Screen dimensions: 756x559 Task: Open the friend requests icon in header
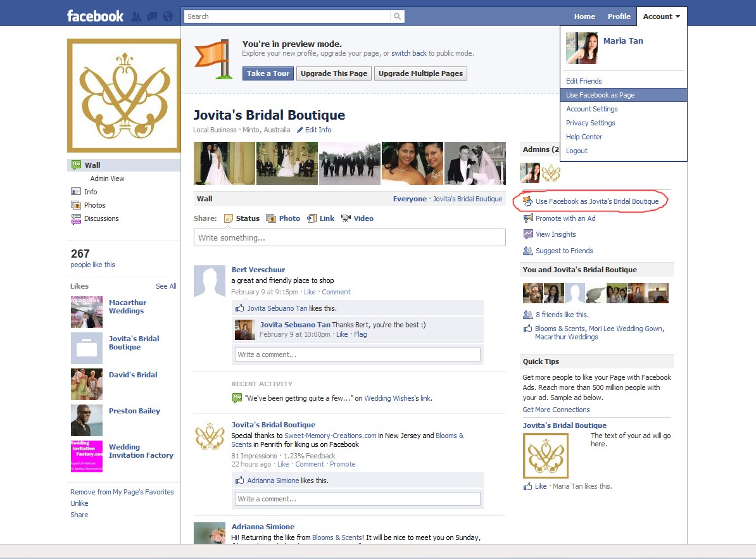(x=136, y=17)
